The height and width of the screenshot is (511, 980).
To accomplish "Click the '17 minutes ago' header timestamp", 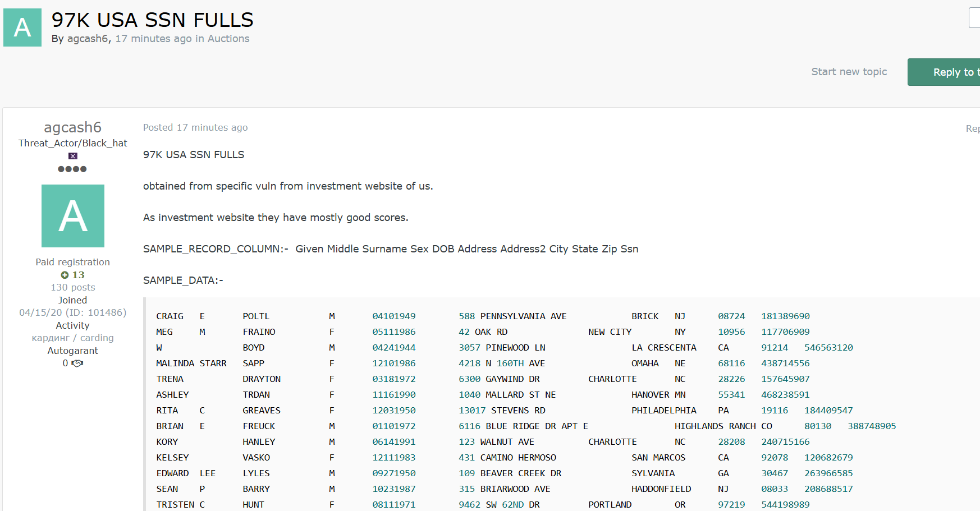I will [x=153, y=39].
